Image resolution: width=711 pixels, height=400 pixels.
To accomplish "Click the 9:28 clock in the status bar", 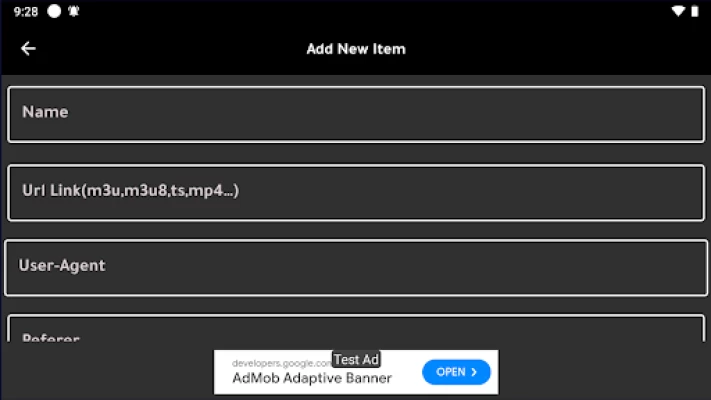I will 26,11.
